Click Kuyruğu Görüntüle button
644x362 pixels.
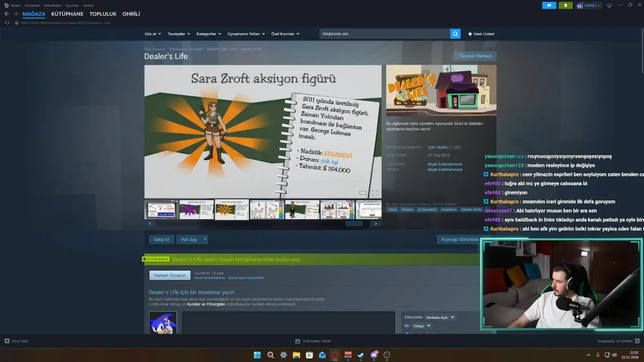coord(459,239)
